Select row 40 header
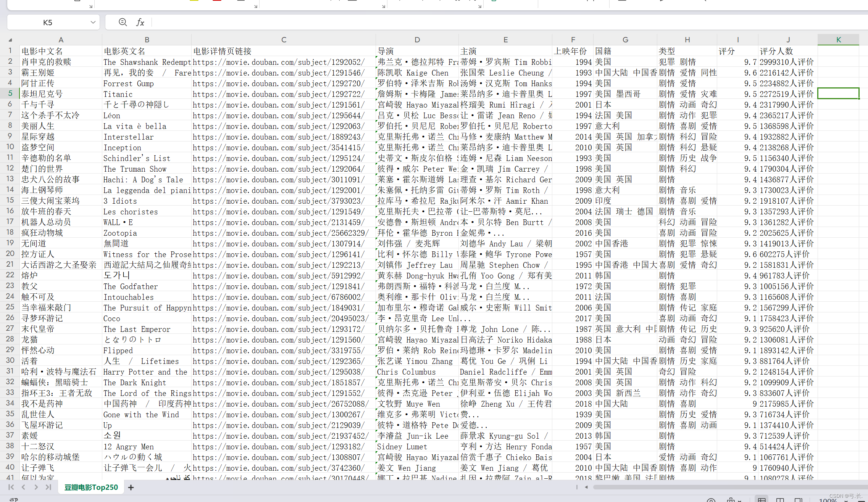 pyautogui.click(x=10, y=467)
